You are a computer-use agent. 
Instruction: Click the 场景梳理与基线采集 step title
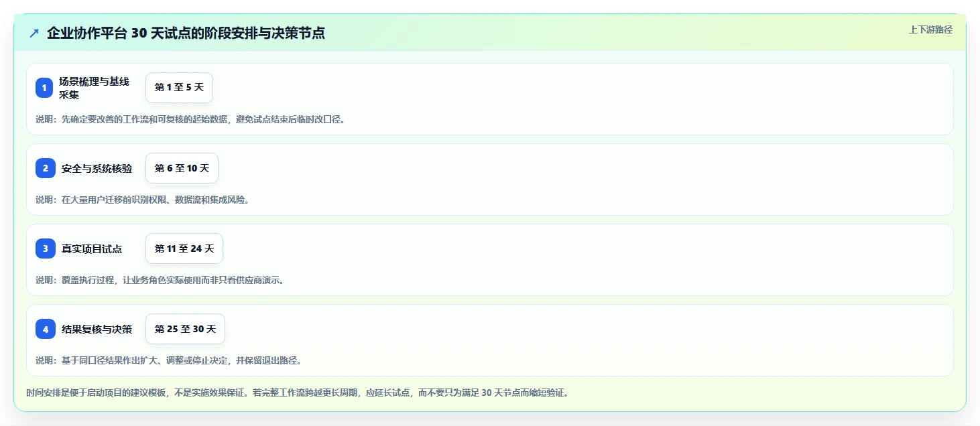[x=94, y=88]
